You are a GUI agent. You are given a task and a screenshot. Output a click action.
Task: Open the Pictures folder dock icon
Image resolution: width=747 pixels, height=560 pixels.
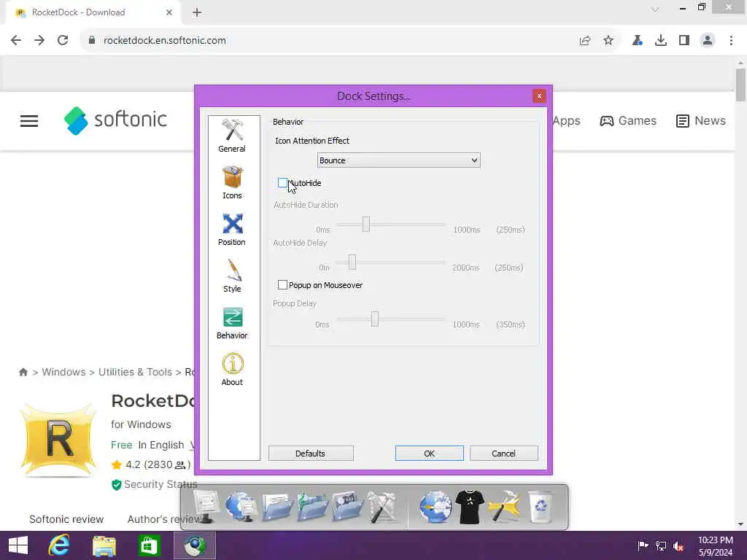coord(347,507)
